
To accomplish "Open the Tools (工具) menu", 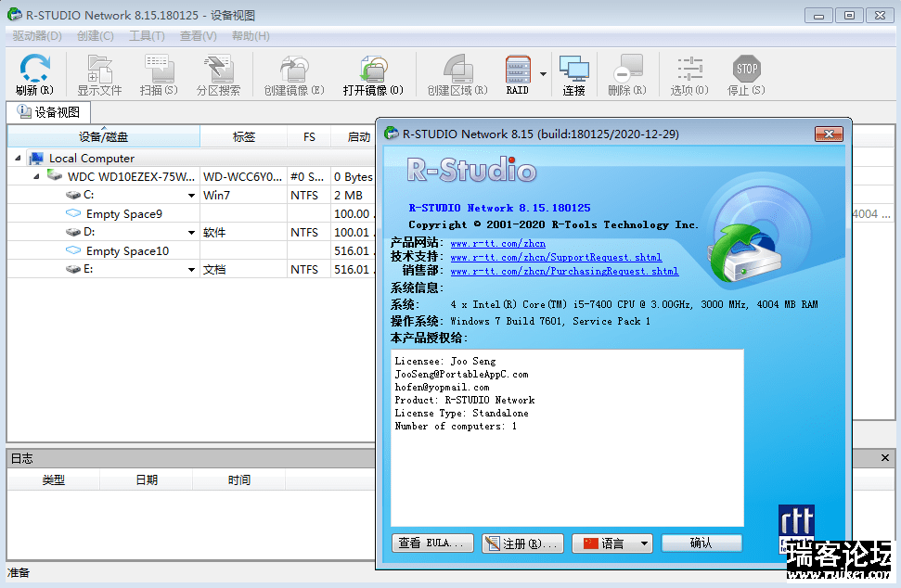I will [147, 35].
